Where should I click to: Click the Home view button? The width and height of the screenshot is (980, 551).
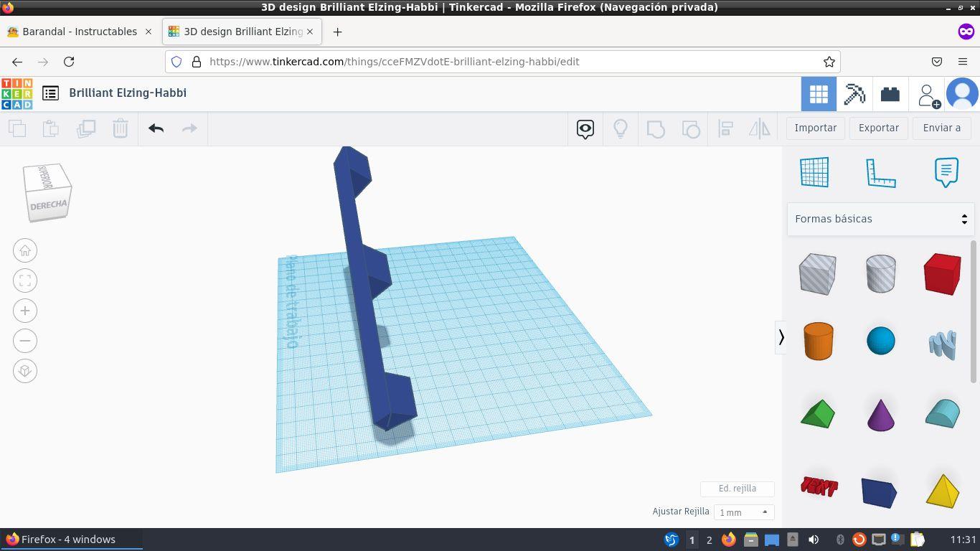[25, 250]
